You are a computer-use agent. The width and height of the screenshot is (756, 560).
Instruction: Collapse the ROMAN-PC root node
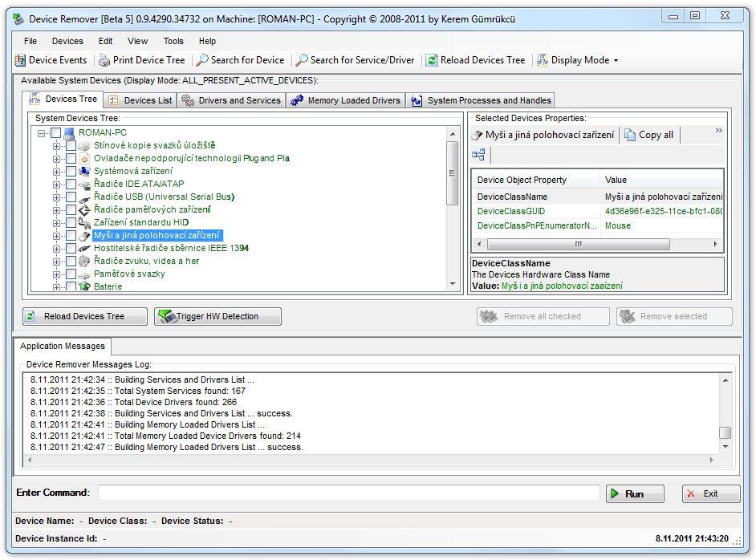[42, 133]
